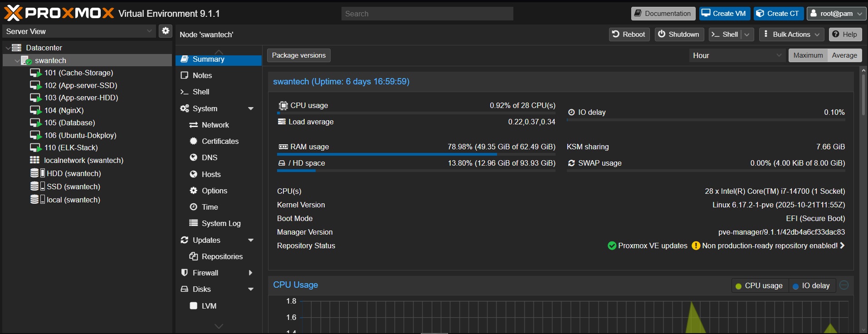The height and width of the screenshot is (334, 868).
Task: Switch graphs to Average values
Action: click(844, 55)
